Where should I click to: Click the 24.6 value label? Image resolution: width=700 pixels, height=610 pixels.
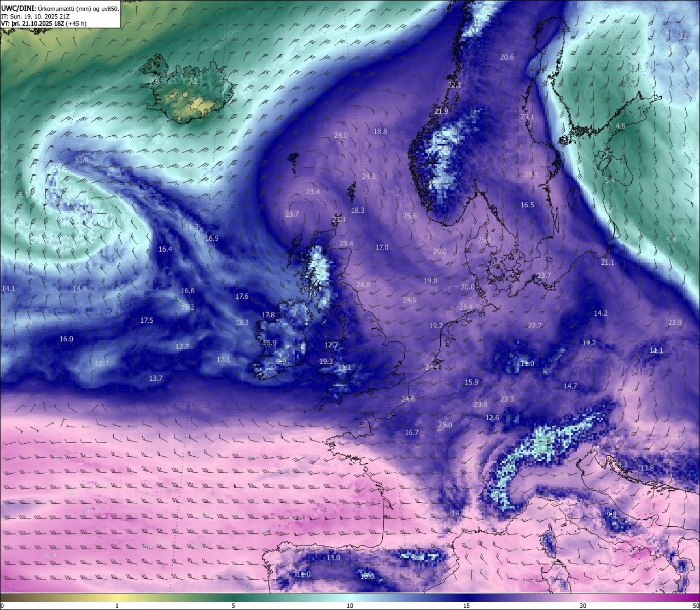pyautogui.click(x=408, y=399)
